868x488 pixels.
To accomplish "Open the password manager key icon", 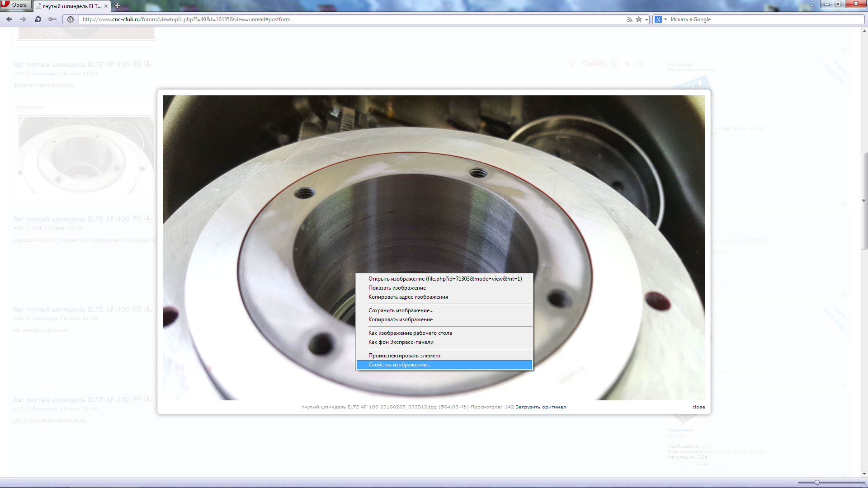I will coord(52,19).
